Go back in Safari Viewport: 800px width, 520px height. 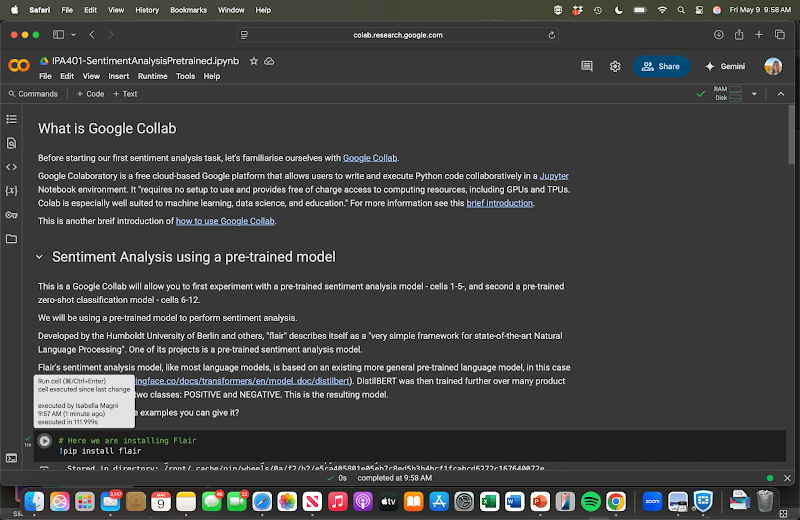pyautogui.click(x=92, y=35)
